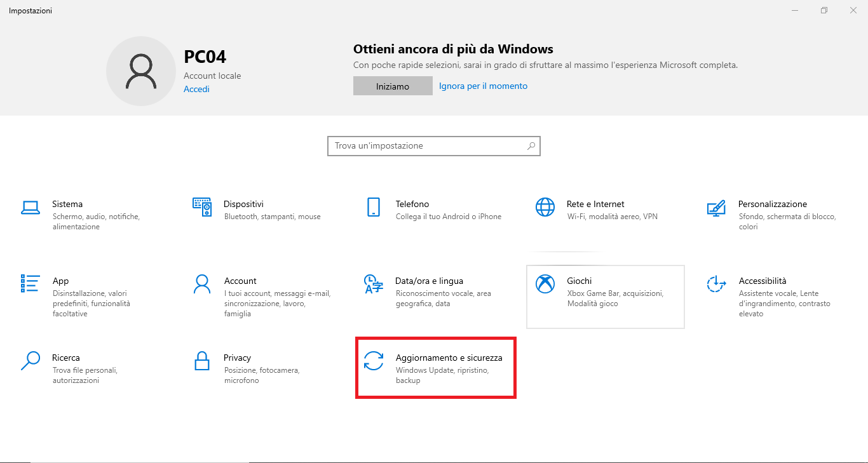Open the Ricerca magnifying glass icon
This screenshot has height=463, width=868.
click(31, 361)
